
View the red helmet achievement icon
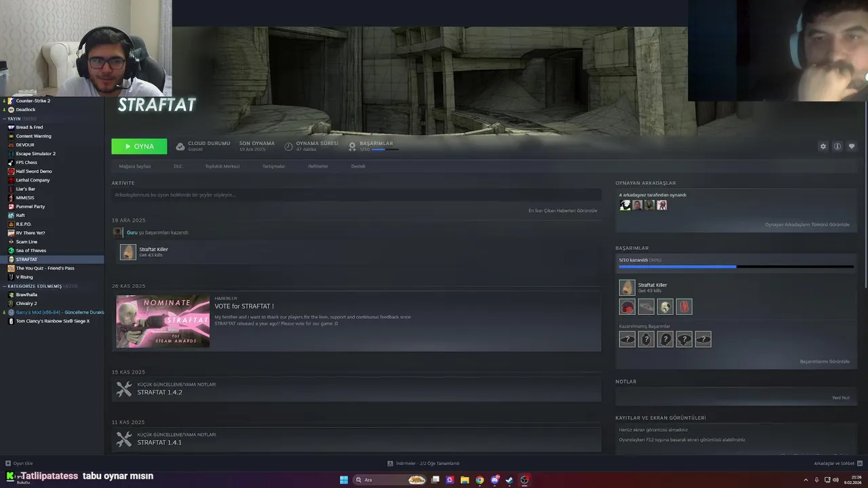click(627, 306)
